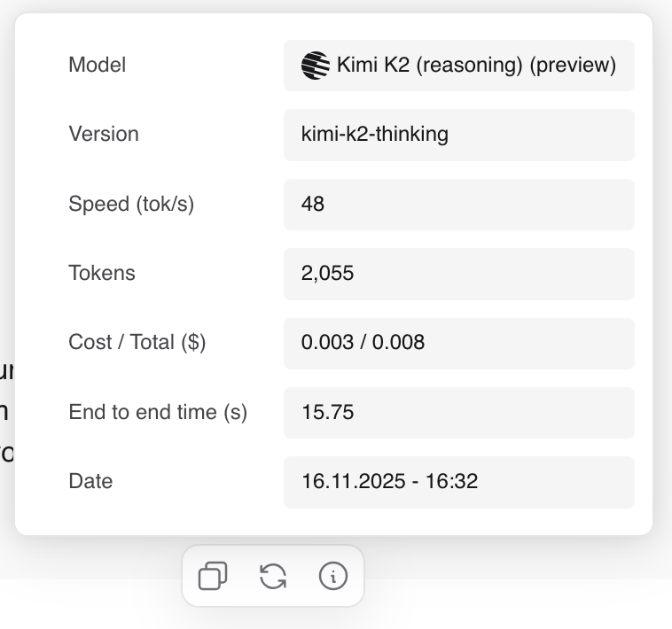Click the total cost value '0.008'
Screen dimensions: 672x629
click(398, 343)
